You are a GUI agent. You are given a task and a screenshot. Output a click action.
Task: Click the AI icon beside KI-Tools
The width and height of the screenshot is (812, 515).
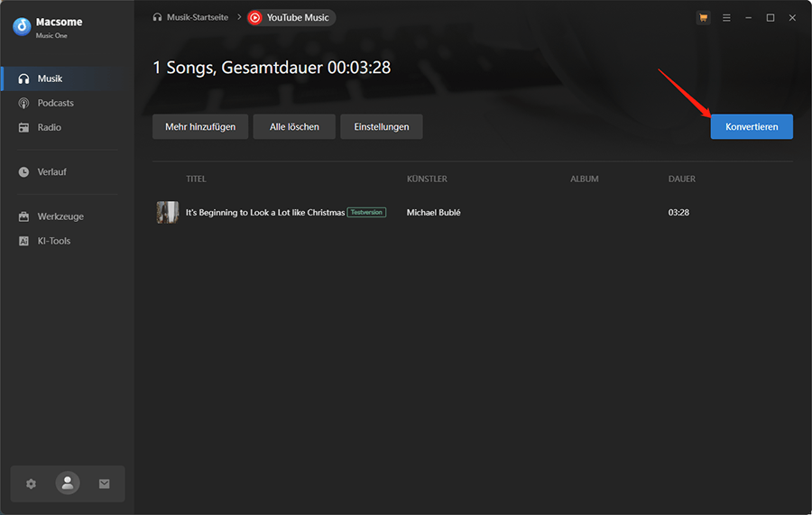[x=23, y=241]
